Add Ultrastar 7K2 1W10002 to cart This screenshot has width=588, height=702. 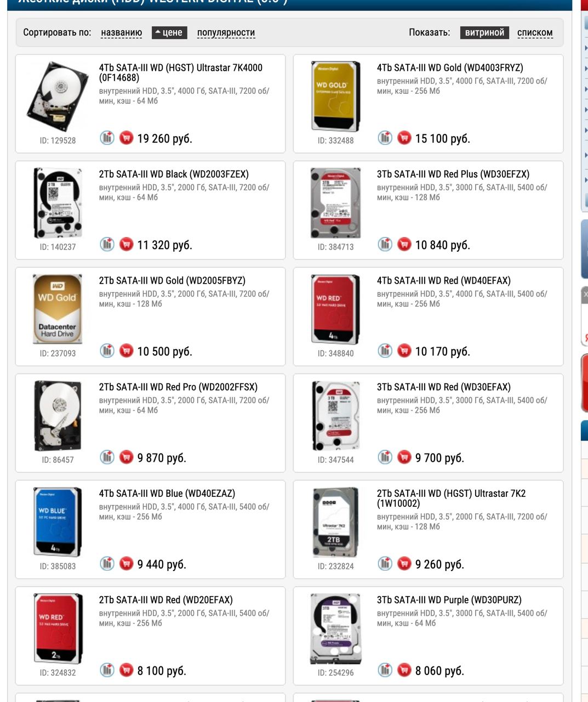(404, 563)
